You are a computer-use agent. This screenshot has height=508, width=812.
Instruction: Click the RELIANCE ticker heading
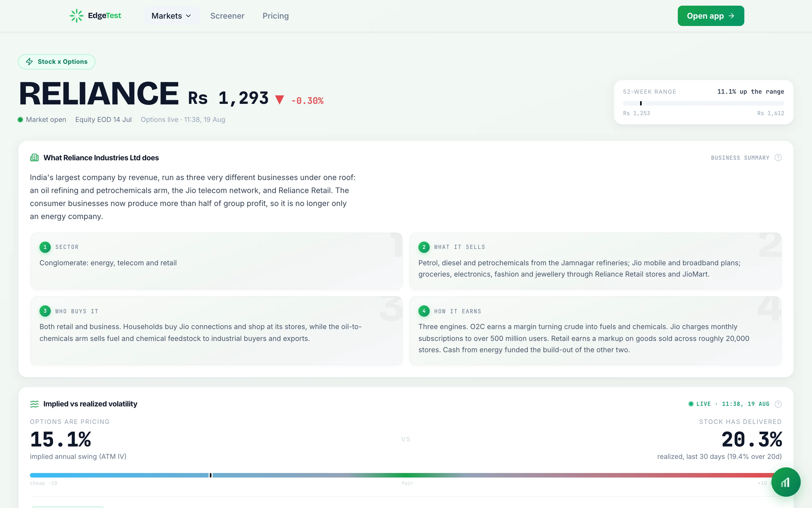tap(99, 94)
